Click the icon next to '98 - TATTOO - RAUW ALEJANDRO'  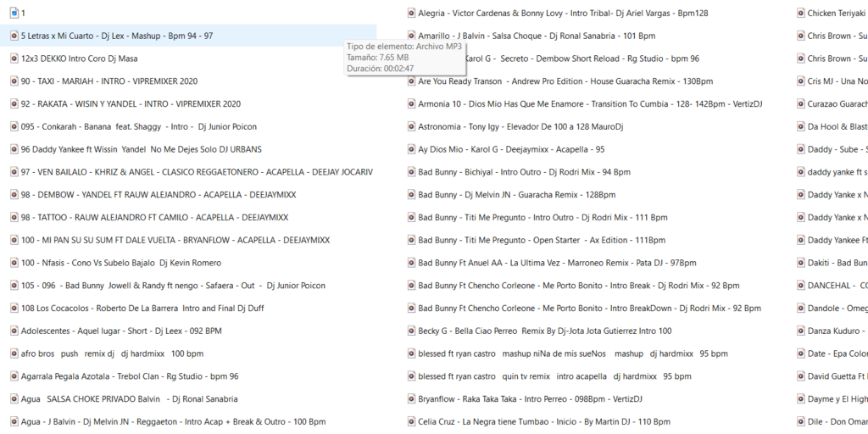tap(14, 217)
